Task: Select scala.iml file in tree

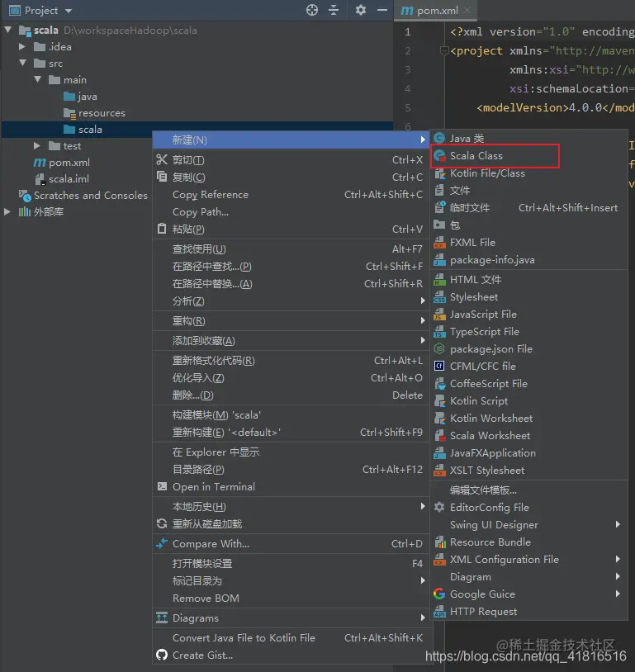Action: click(62, 178)
